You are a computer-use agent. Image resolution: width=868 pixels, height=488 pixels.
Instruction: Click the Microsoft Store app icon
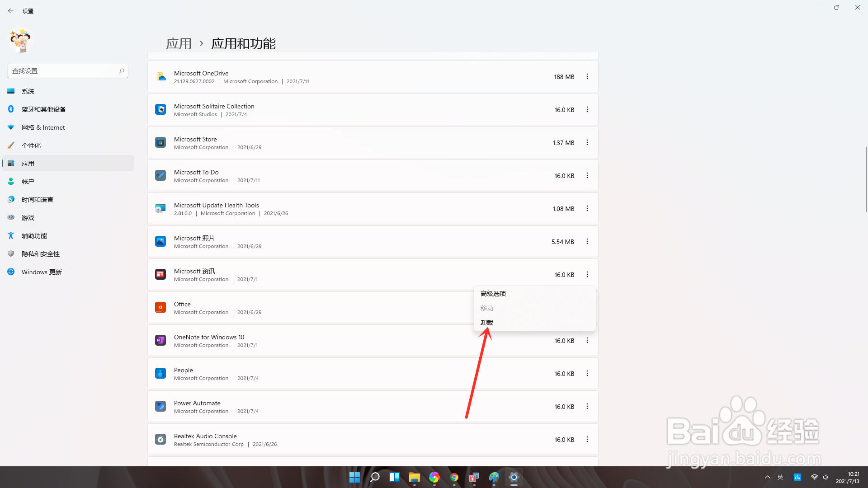tap(160, 142)
